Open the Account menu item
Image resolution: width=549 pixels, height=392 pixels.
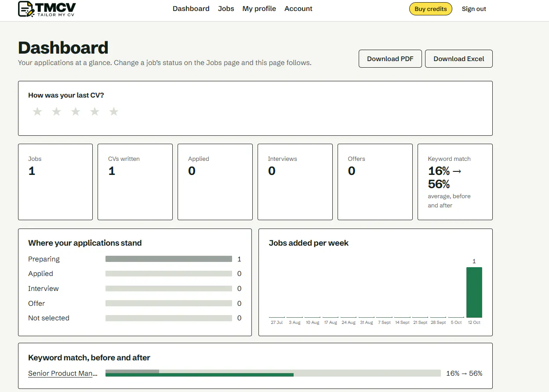298,9
